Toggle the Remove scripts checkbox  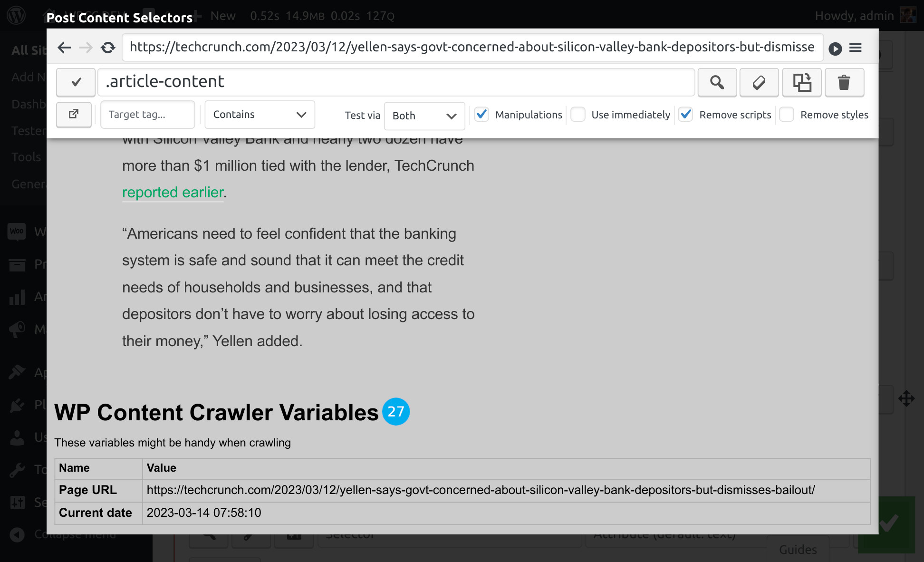pos(686,115)
